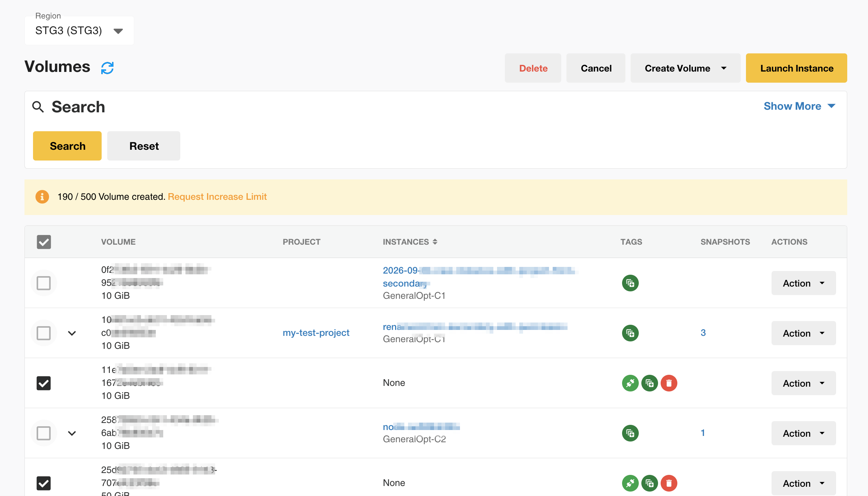
Task: Open the snapshots count 3 link
Action: point(703,333)
